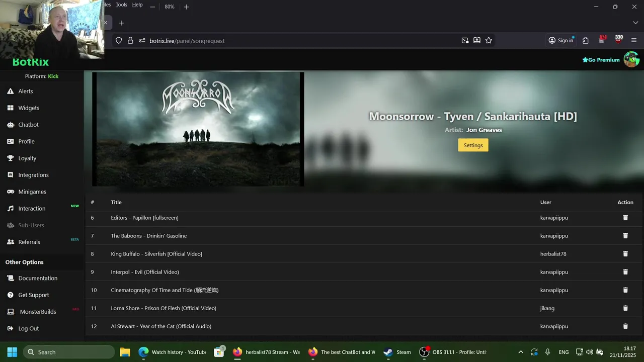Open the list all tabs chevron
The width and height of the screenshot is (644, 362).
tap(635, 23)
